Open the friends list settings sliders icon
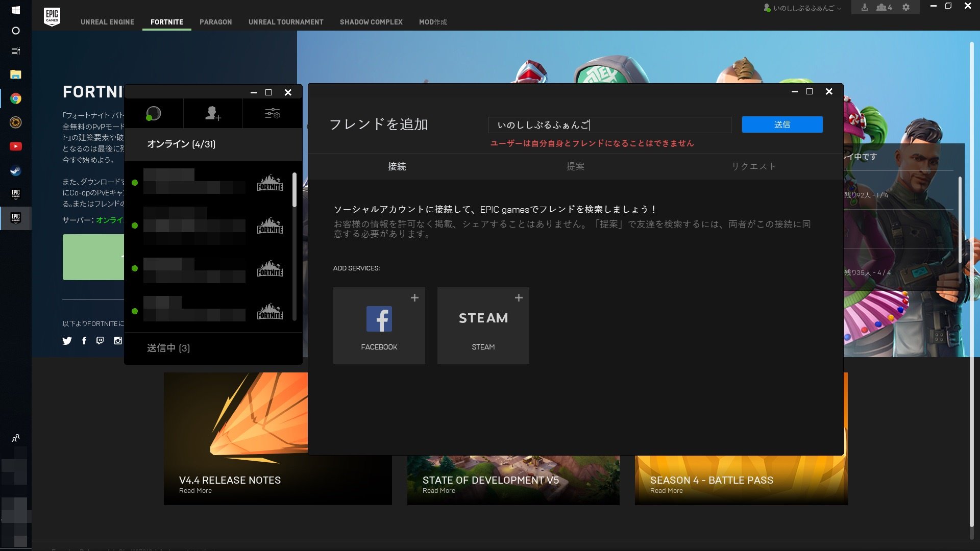980x551 pixels. [x=272, y=113]
